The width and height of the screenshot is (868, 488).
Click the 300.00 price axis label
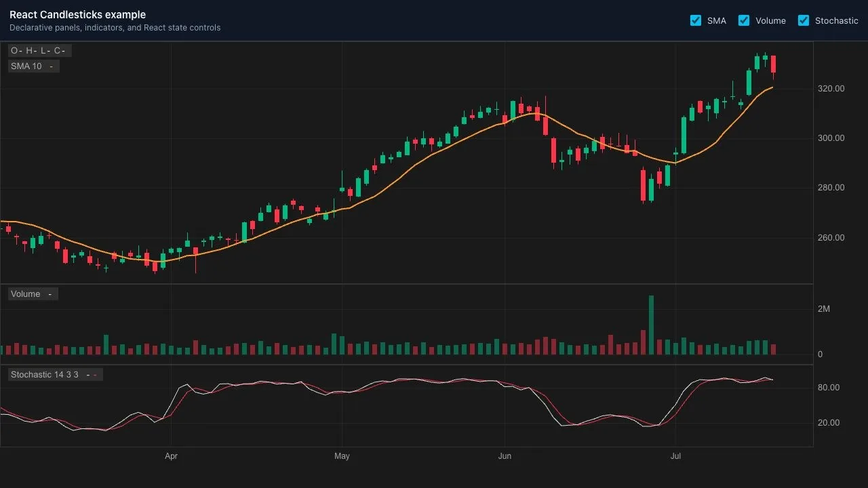tap(831, 138)
